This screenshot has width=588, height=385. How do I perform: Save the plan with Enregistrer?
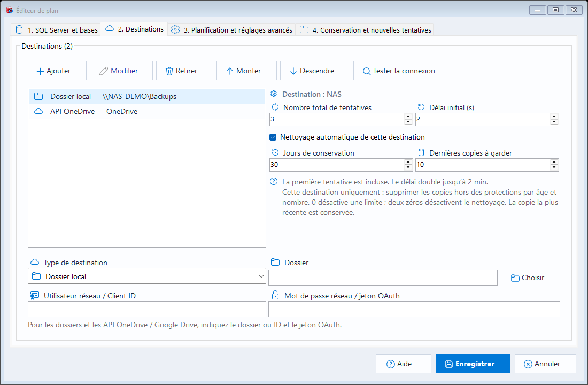tap(473, 364)
